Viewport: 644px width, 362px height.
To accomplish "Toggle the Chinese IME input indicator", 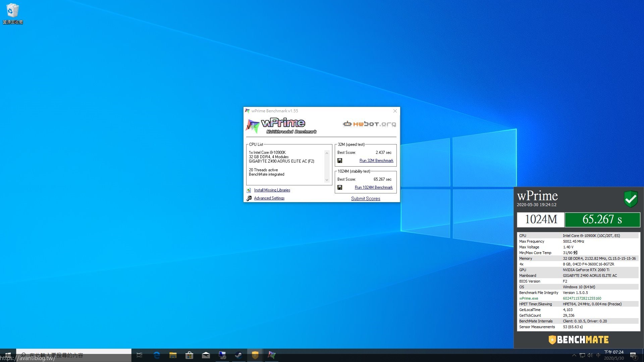I will click(x=598, y=355).
